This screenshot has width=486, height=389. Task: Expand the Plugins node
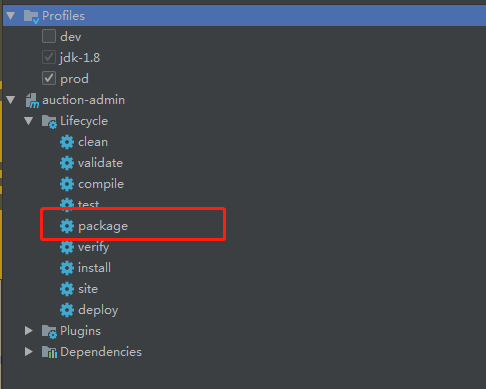(x=29, y=331)
